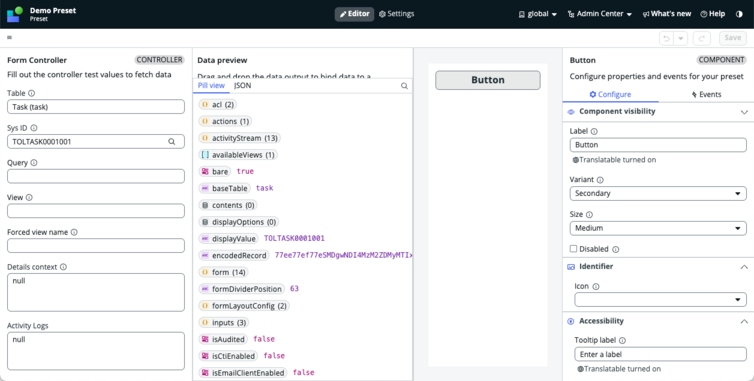754x381 pixels.
Task: Open the empty Icon dropdown
Action: (660, 300)
